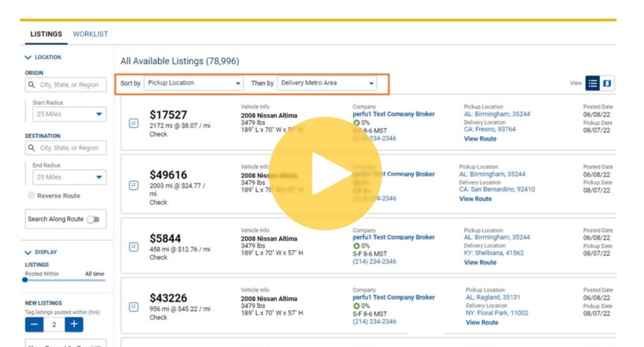
Task: Click delivery location NY: Floral Park, 11002
Action: click(497, 313)
